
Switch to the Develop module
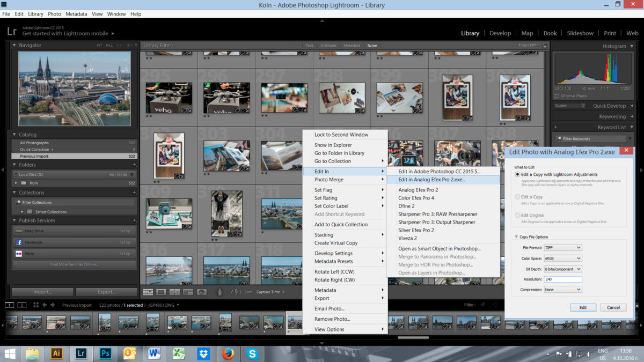click(x=500, y=33)
